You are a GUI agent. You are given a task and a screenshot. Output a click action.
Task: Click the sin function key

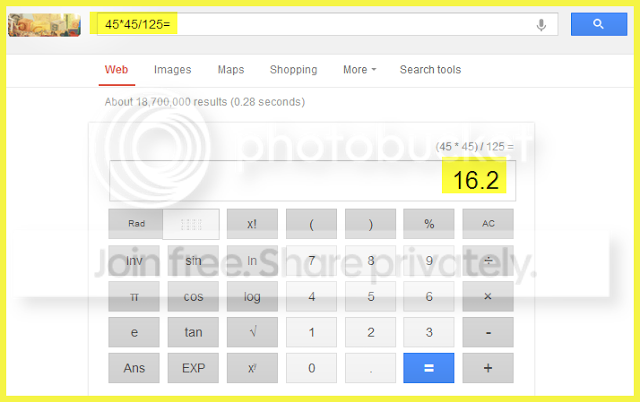coord(193,260)
